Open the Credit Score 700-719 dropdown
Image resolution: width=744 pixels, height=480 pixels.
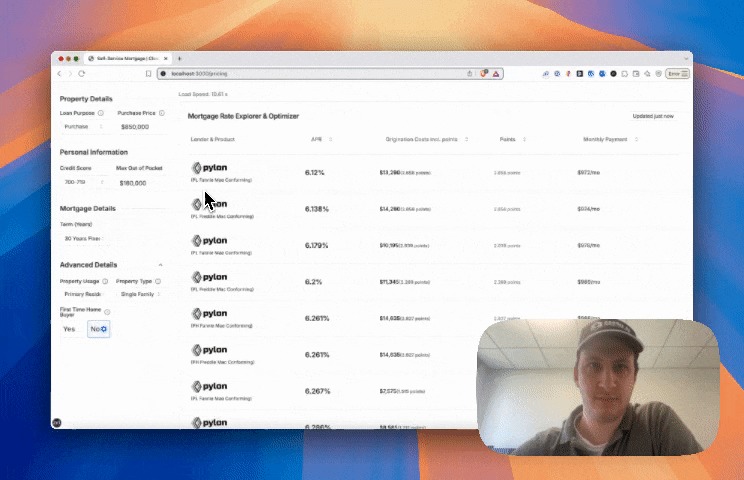click(x=83, y=183)
